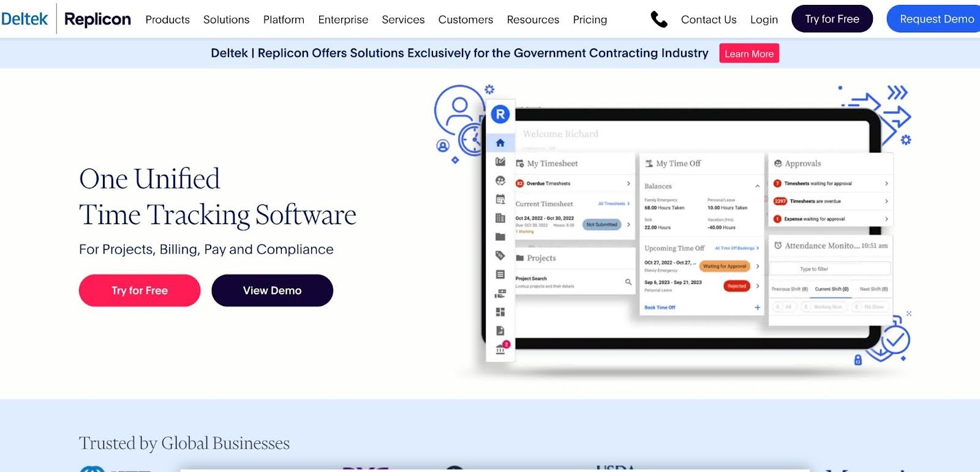980x472 pixels.
Task: Click the approvals palette icon in the sidebar
Action: click(x=500, y=181)
